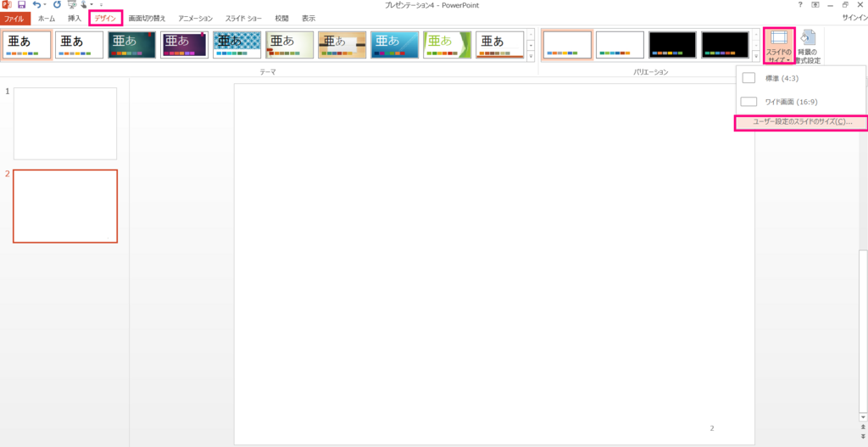Expand the themes gallery More arrow
Viewport: 868px width, 447px height.
531,56
